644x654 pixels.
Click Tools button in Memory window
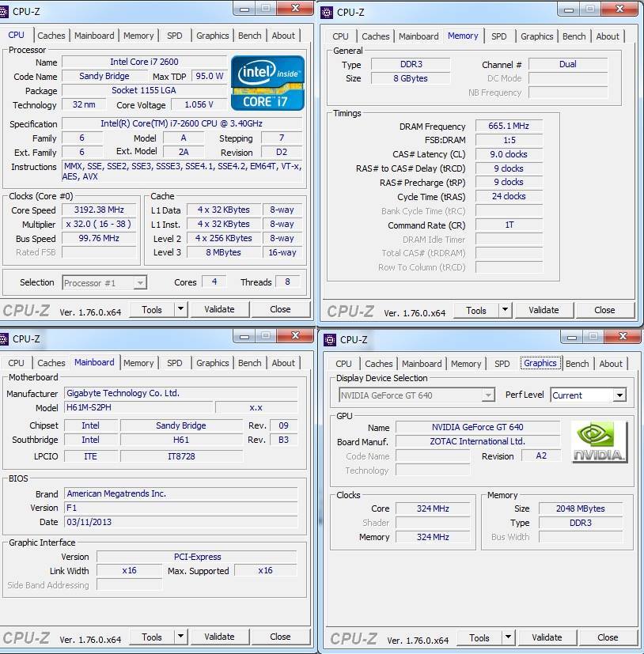pyautogui.click(x=475, y=310)
